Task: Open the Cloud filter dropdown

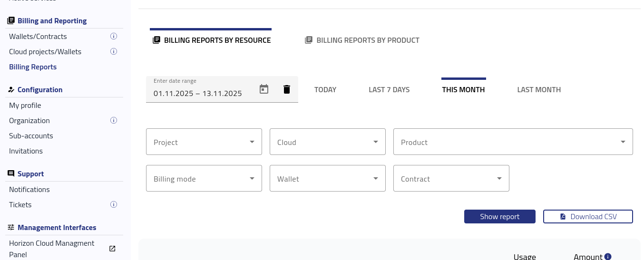Action: tap(327, 142)
